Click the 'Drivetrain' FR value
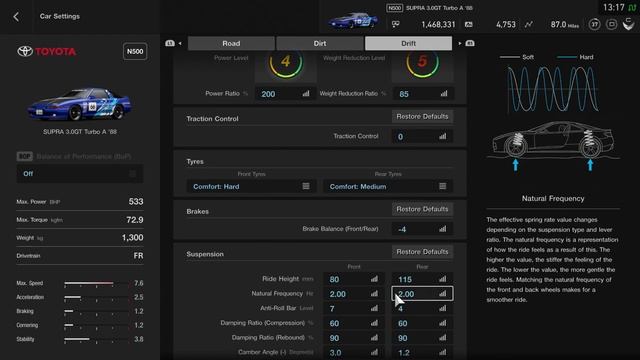 138,256
